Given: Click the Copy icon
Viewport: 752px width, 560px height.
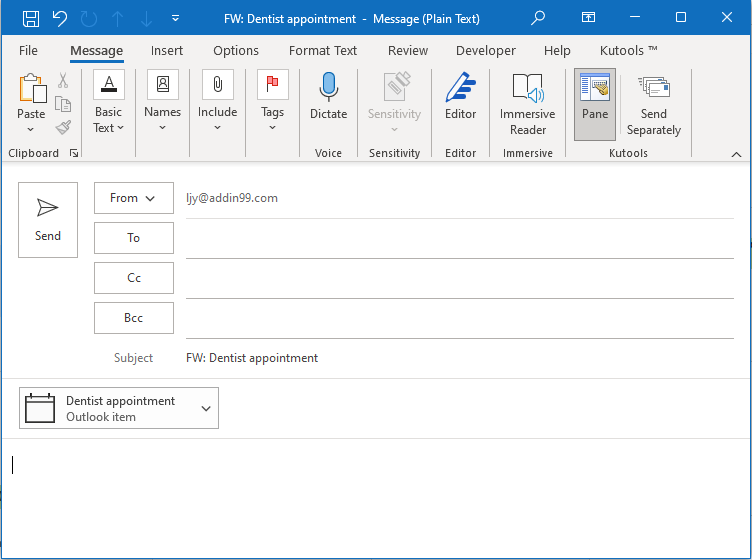Looking at the screenshot, I should click(x=63, y=104).
